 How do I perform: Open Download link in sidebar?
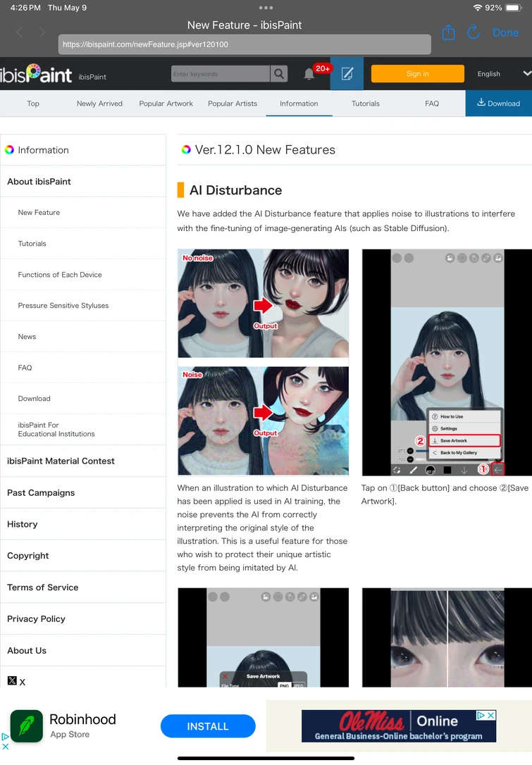(x=83, y=399)
